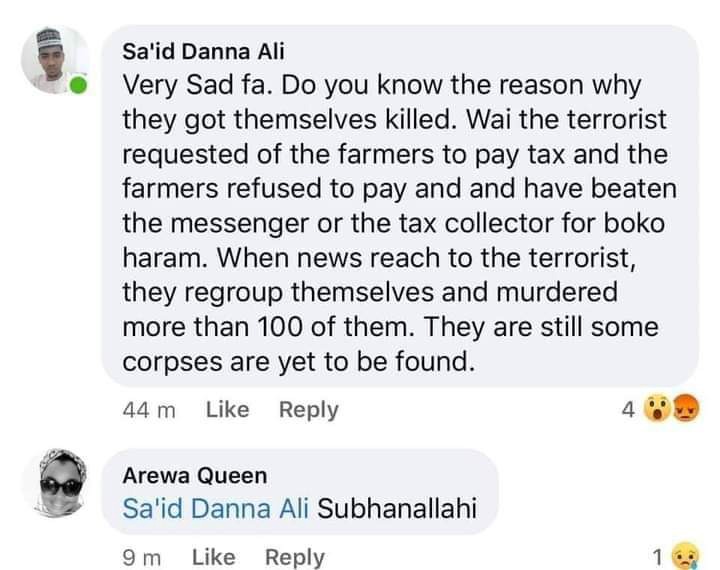This screenshot has height=570, width=720.
Task: Open the angry reaction emoji icon
Action: [x=686, y=408]
